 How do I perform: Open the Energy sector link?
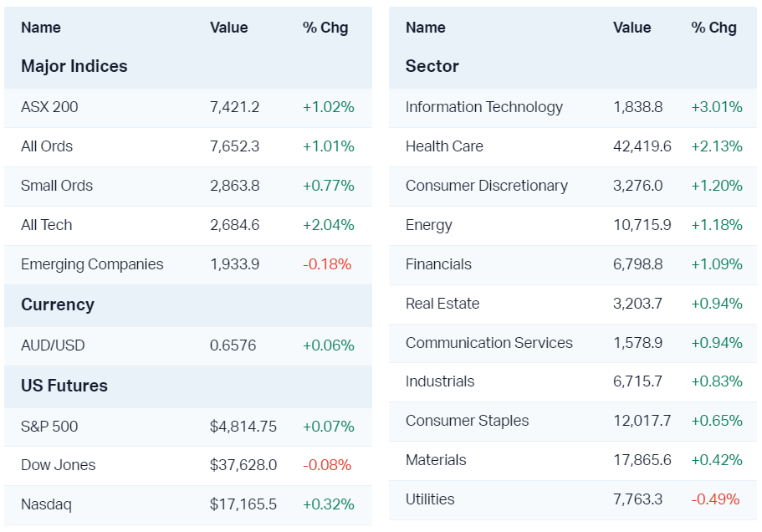(x=429, y=225)
